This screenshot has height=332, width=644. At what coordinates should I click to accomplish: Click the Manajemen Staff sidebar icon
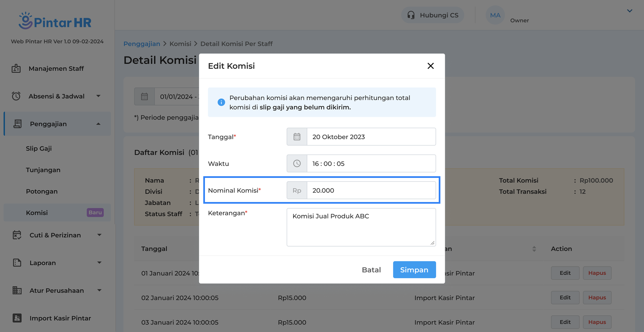(x=16, y=68)
